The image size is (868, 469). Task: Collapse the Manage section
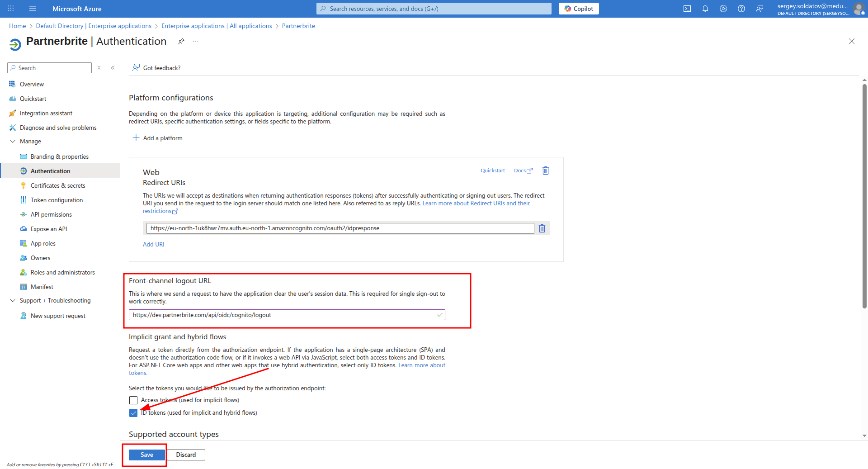[x=13, y=141]
